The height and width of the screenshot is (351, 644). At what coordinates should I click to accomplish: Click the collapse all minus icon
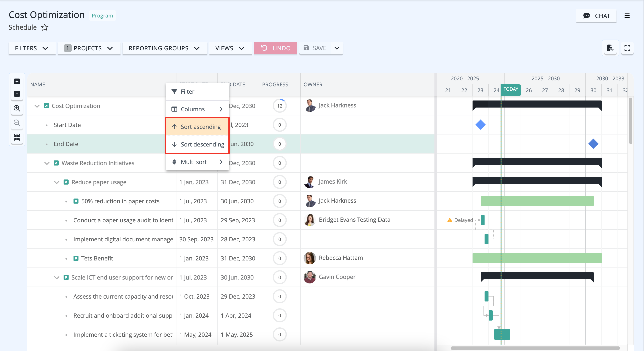point(17,94)
